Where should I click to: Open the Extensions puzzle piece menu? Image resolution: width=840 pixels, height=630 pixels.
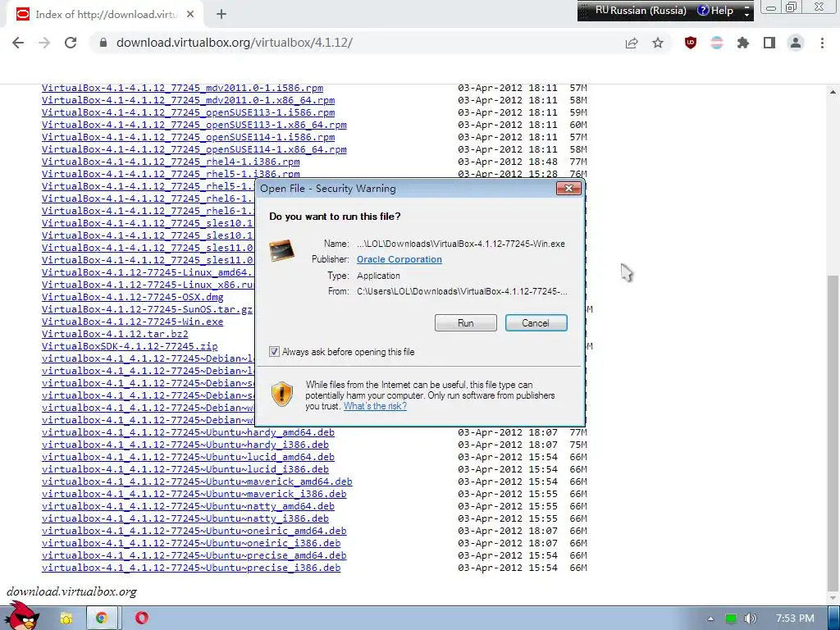pyautogui.click(x=743, y=43)
